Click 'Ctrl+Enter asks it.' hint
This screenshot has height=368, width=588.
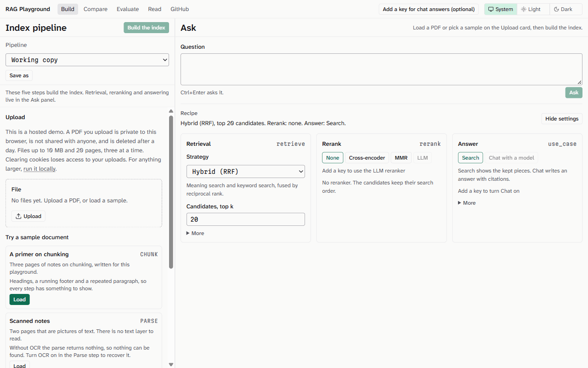point(202,92)
